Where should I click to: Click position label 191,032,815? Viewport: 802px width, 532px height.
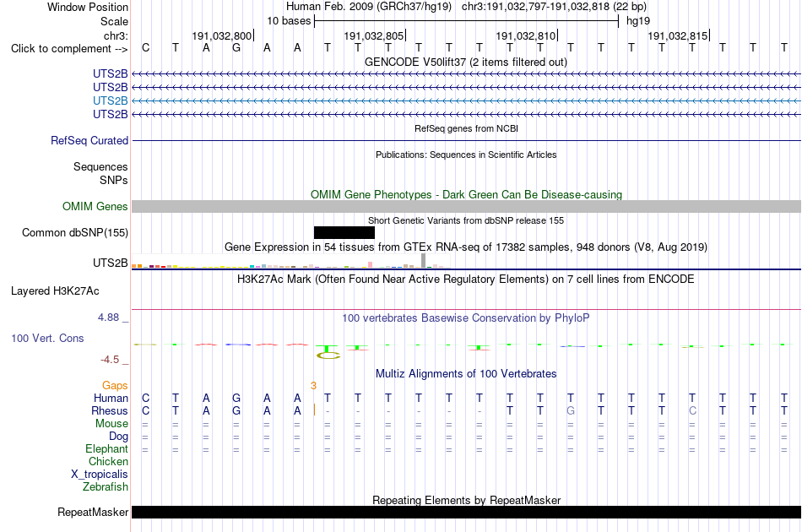[x=678, y=35]
